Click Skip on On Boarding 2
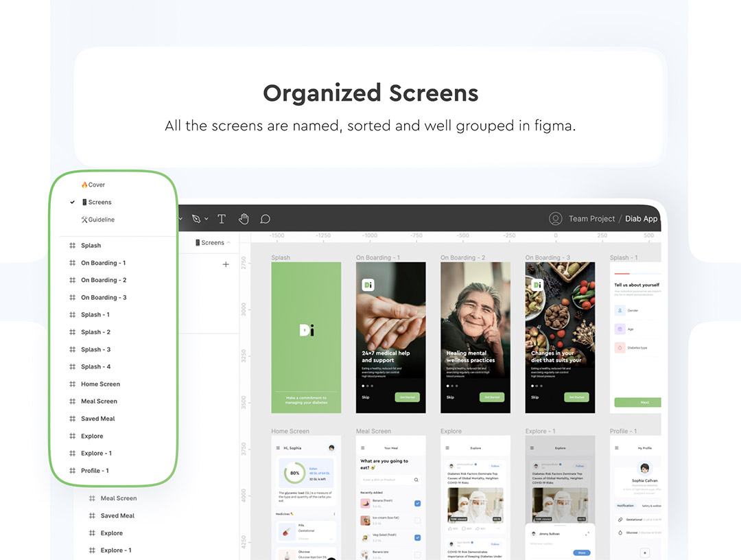The height and width of the screenshot is (560, 741). coord(450,397)
